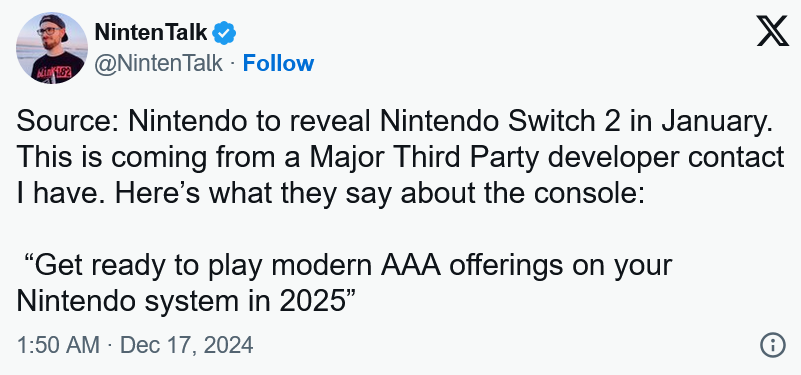The height and width of the screenshot is (375, 801).
Task: View NintenTalk's profile avatar photo
Action: 52,48
